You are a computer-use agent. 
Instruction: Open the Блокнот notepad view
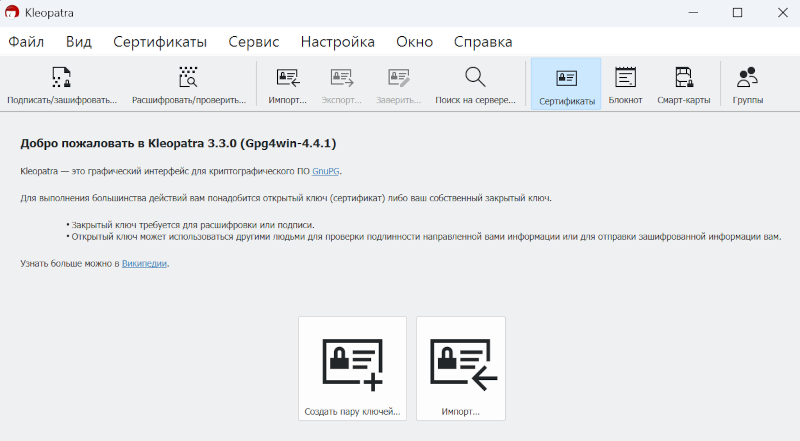click(x=626, y=85)
